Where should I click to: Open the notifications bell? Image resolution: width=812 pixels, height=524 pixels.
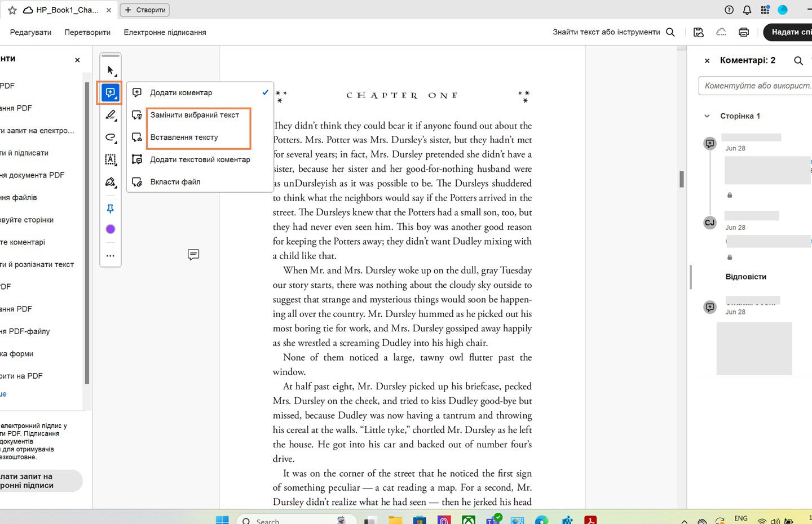click(x=747, y=10)
